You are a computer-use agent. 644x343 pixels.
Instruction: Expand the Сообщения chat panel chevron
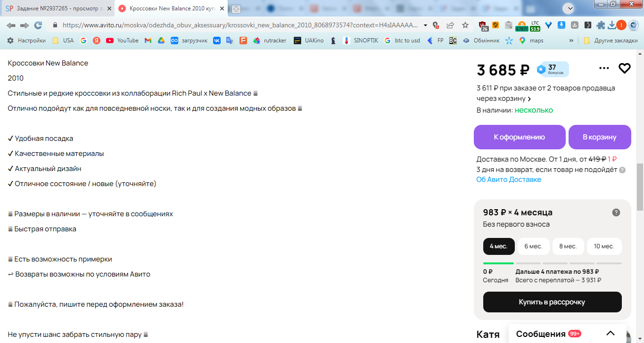[610, 334]
